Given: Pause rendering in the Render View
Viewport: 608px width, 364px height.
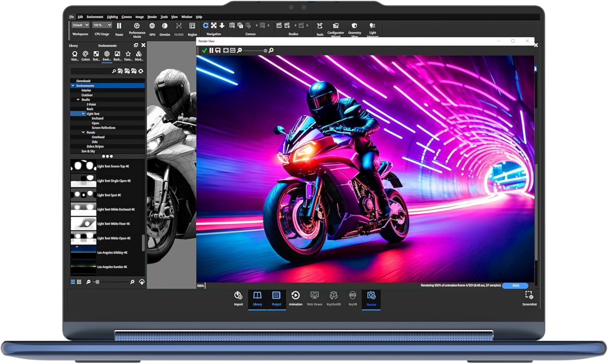Looking at the screenshot, I should (x=211, y=50).
